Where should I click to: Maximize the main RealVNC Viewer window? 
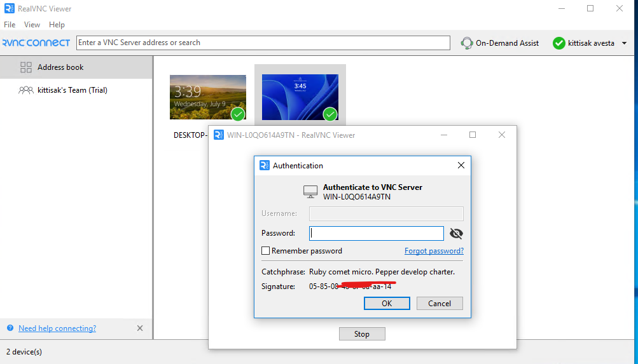click(x=590, y=8)
